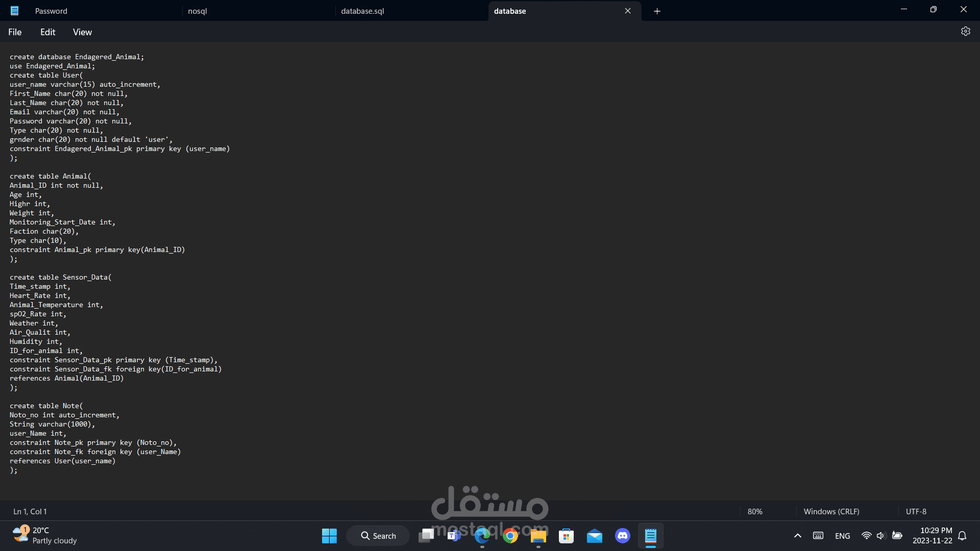
Task: Open File Explorer from the taskbar
Action: 538,536
